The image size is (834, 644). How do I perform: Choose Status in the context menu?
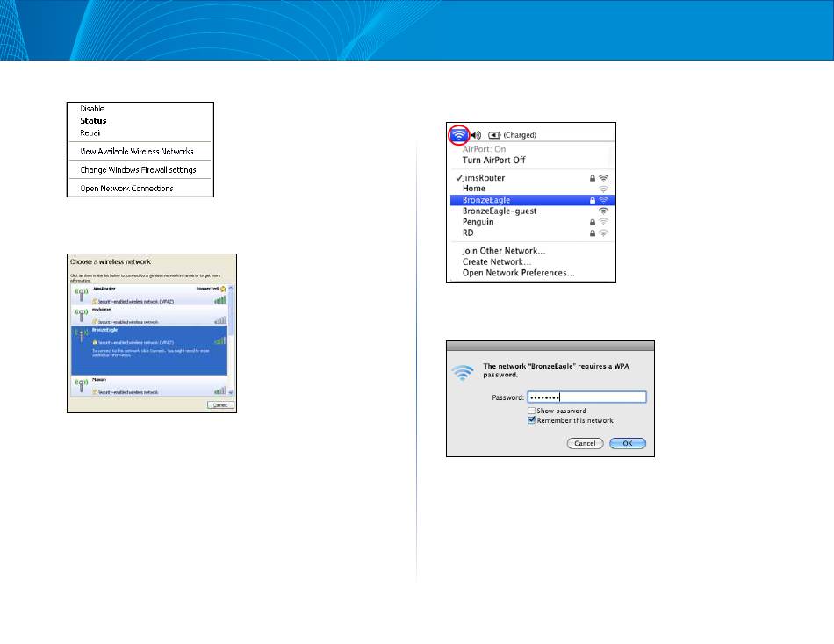coord(93,121)
